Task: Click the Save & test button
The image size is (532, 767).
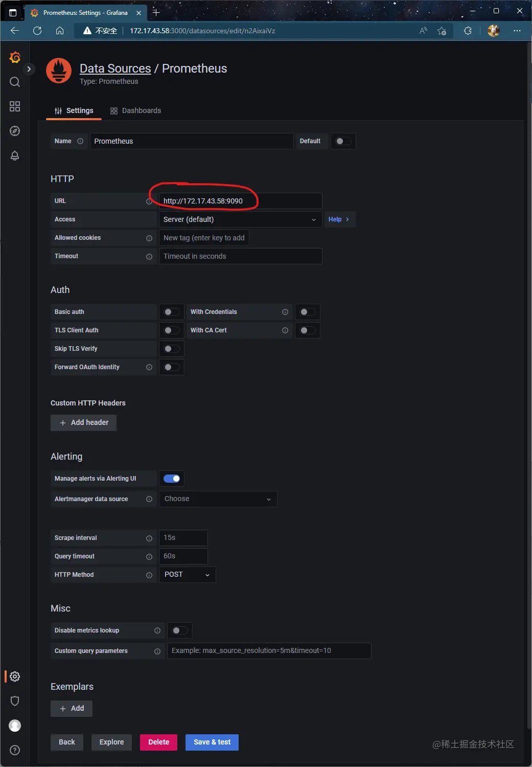Action: pos(212,742)
